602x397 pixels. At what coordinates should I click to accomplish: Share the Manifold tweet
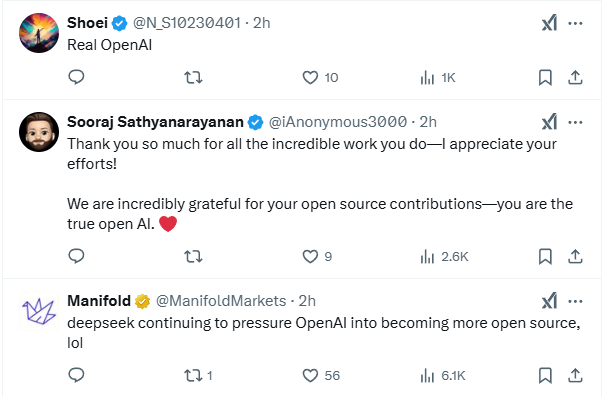(575, 375)
